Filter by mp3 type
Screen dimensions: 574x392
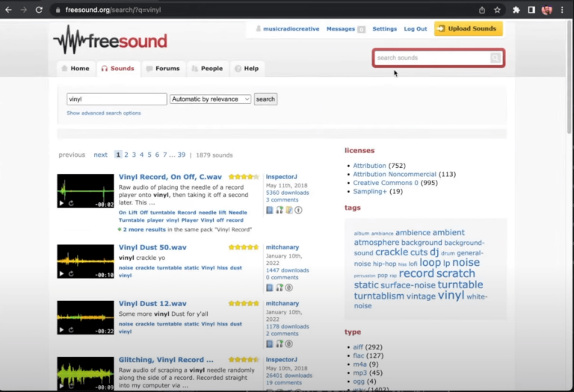(359, 373)
